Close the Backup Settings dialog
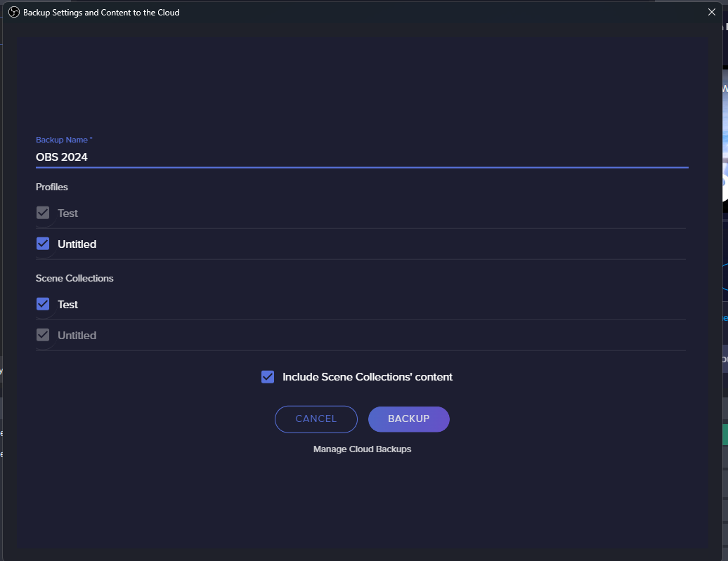Viewport: 728px width, 561px height. (711, 12)
